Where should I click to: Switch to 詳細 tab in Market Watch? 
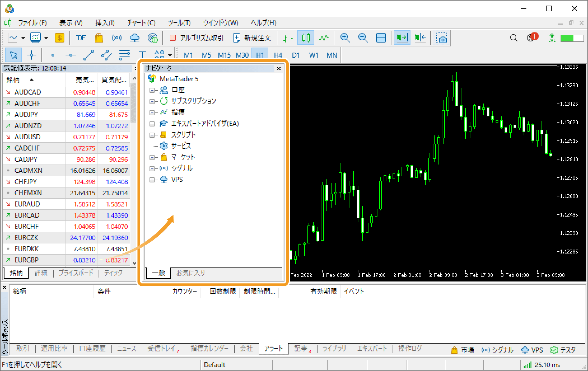(x=41, y=273)
